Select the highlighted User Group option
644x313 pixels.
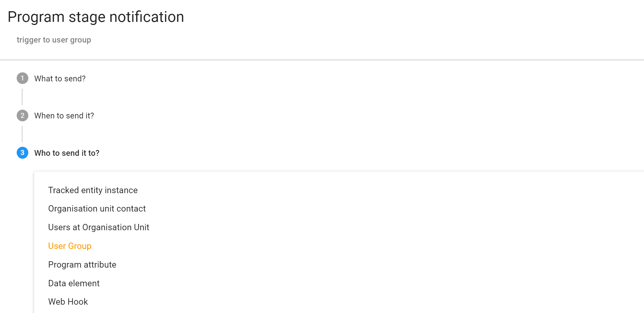[x=70, y=246]
